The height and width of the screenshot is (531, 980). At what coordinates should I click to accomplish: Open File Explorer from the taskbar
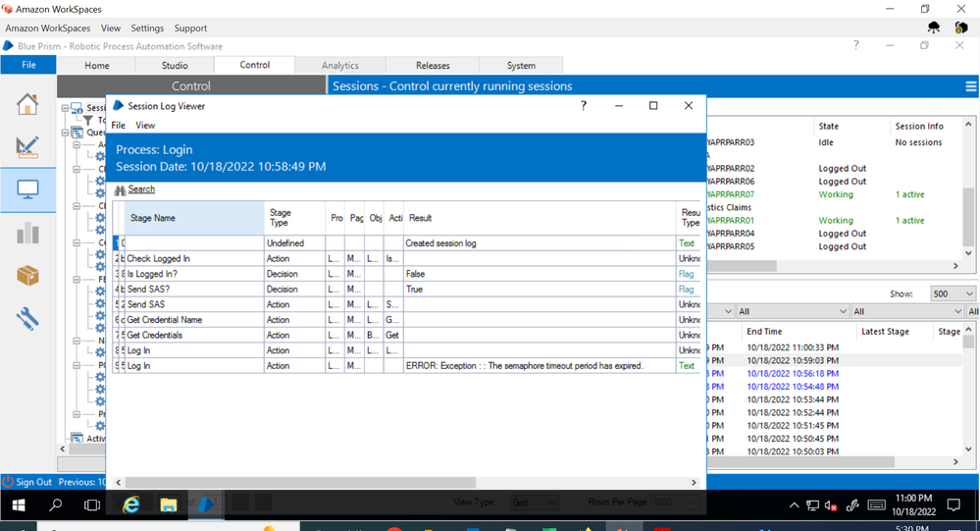[x=169, y=504]
